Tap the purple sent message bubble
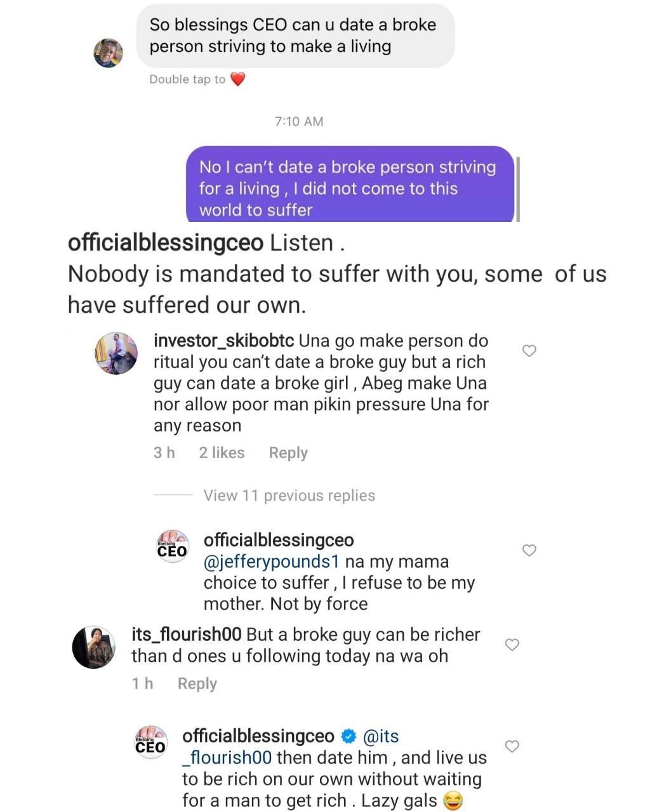The image size is (650, 812). pos(350,185)
